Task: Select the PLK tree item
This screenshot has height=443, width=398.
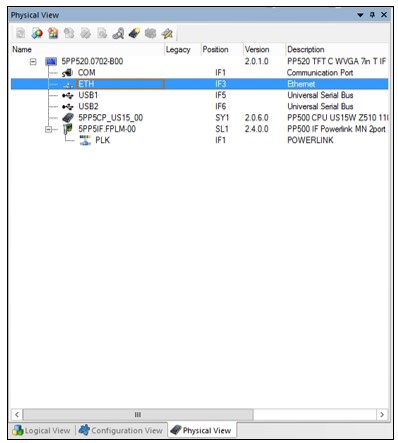Action: 102,140
